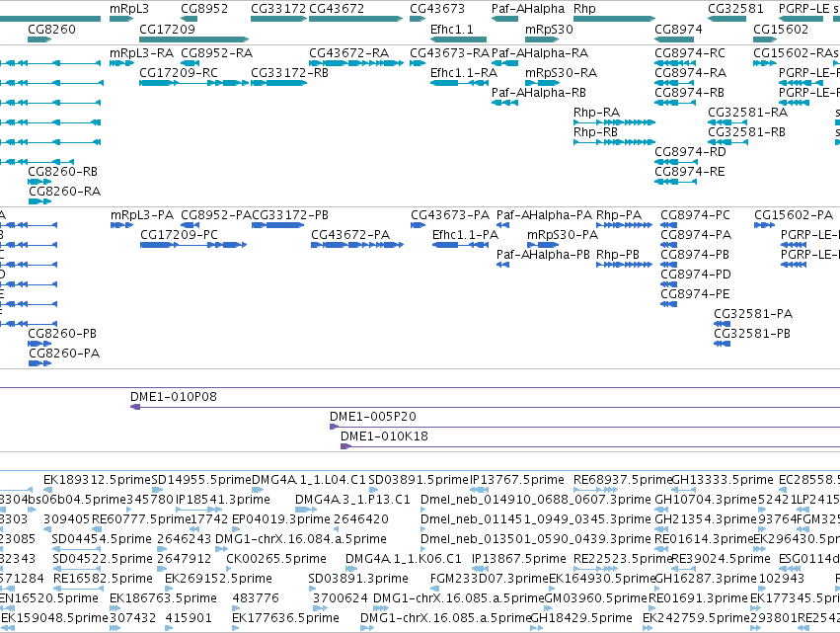Screen dimensions: 840x633
Task: Select the mRpL3-PA protein label
Action: click(142, 215)
